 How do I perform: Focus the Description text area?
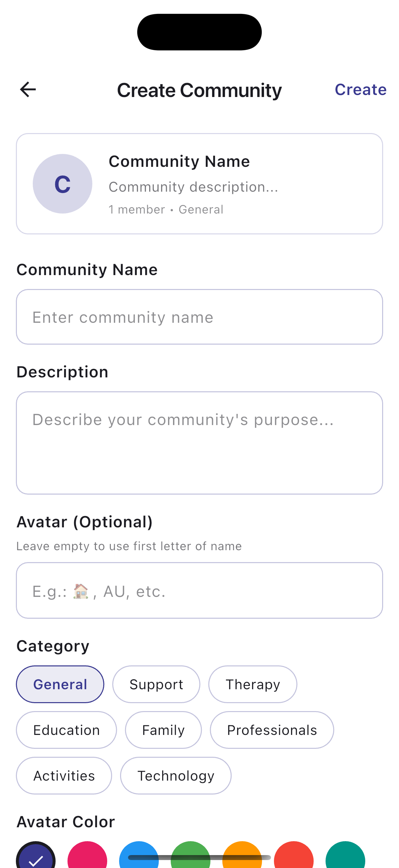point(199,442)
